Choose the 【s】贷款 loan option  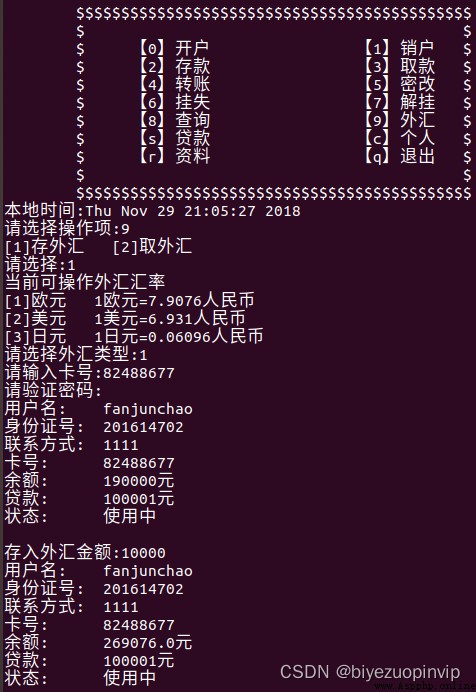(x=174, y=138)
